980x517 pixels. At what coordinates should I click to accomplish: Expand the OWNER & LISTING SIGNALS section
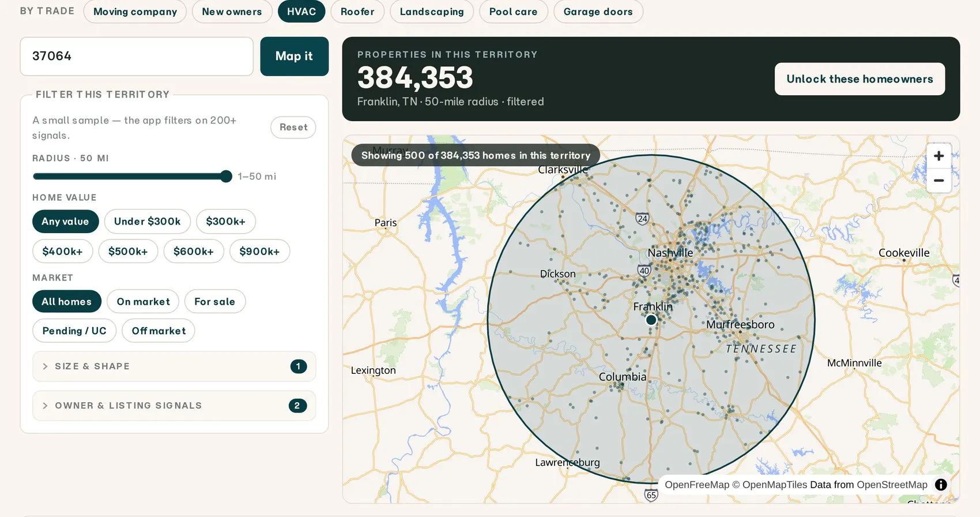click(x=174, y=406)
